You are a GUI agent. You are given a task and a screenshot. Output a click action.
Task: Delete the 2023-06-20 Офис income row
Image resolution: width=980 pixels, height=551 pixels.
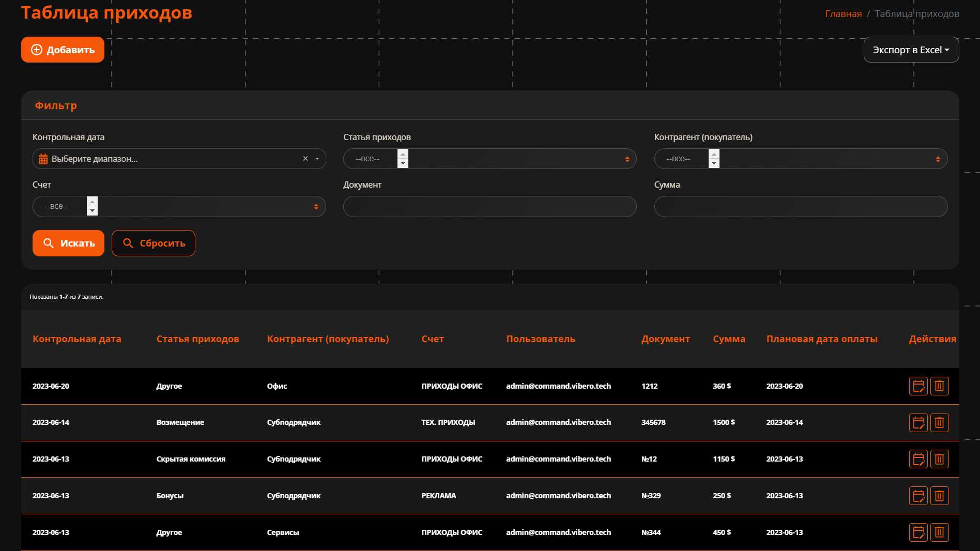click(x=940, y=386)
